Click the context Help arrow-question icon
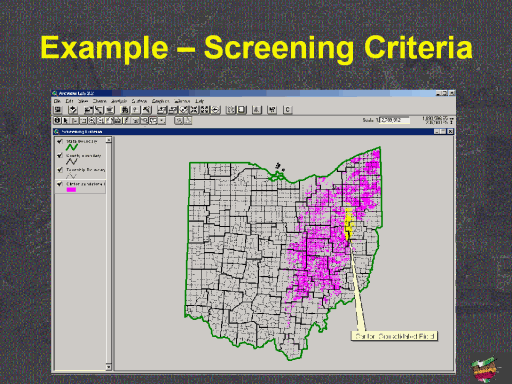The height and width of the screenshot is (384, 512). tap(272, 110)
